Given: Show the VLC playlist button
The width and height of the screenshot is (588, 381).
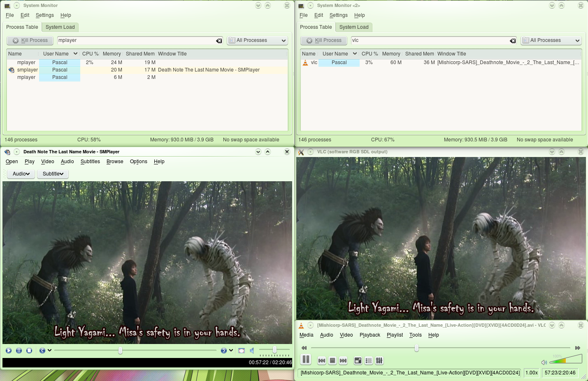Looking at the screenshot, I should (369, 360).
